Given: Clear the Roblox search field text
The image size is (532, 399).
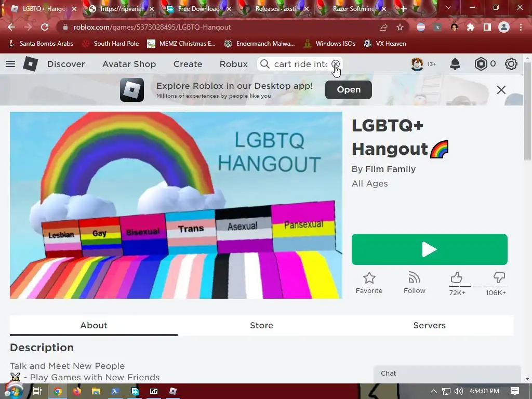Looking at the screenshot, I should click(335, 64).
